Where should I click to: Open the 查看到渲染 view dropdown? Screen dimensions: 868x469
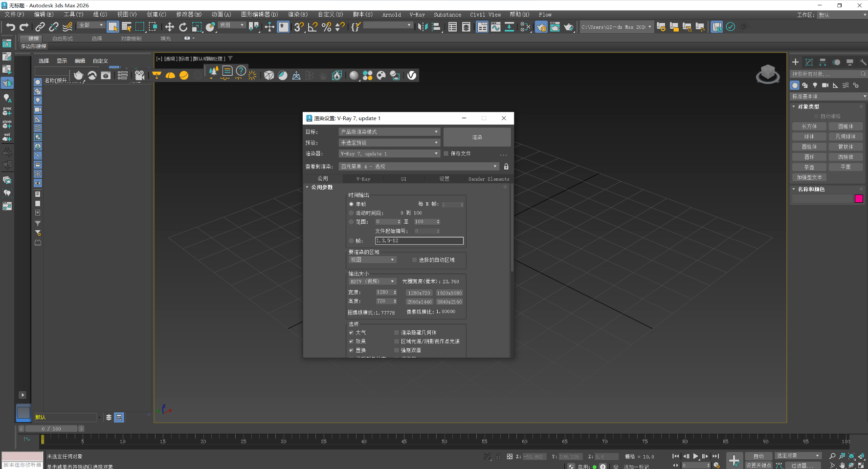(419, 167)
